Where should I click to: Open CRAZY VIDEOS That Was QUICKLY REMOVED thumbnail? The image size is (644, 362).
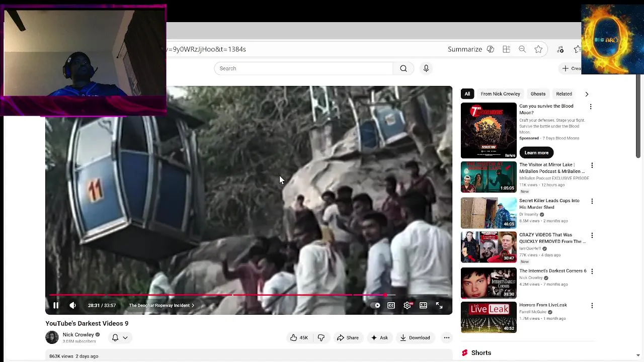click(x=489, y=247)
